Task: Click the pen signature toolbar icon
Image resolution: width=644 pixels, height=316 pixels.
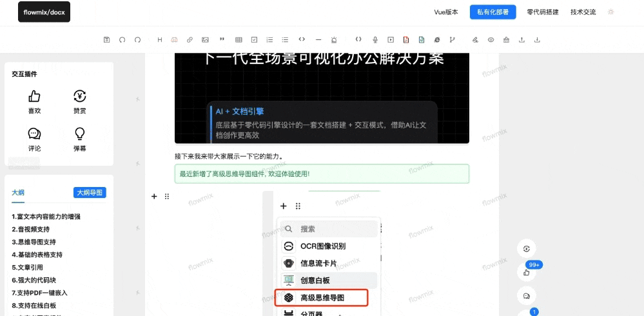Action: click(x=475, y=40)
